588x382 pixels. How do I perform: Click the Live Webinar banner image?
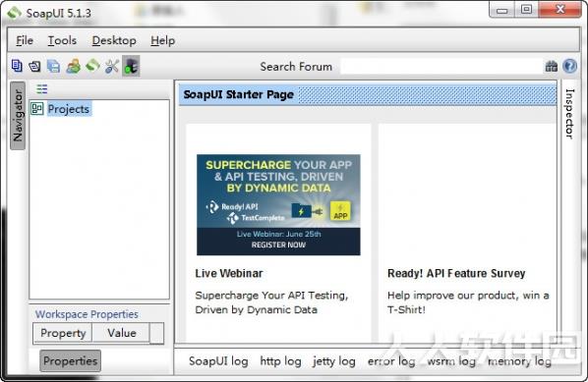(278, 205)
